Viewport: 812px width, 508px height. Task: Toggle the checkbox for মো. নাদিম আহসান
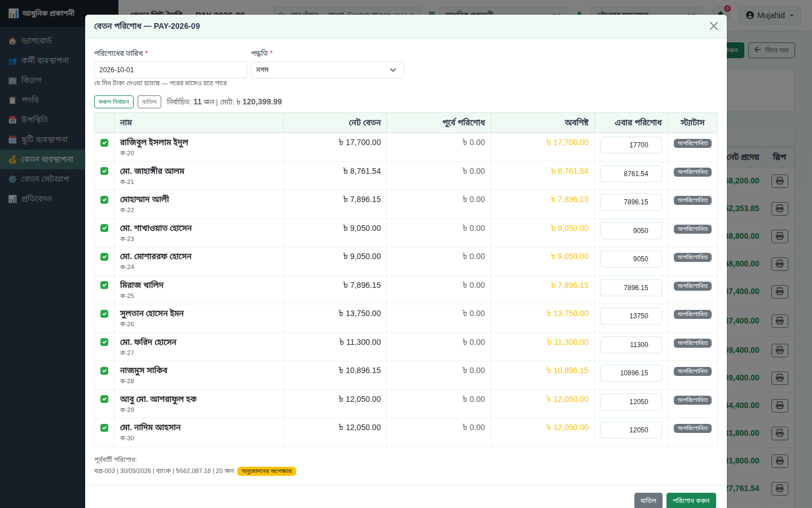click(104, 428)
